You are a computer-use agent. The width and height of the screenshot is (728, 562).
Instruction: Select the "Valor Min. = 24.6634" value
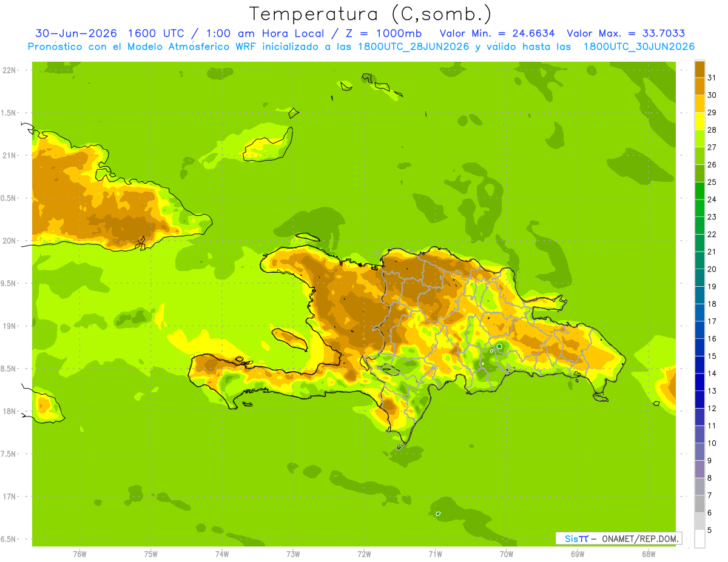point(497,33)
